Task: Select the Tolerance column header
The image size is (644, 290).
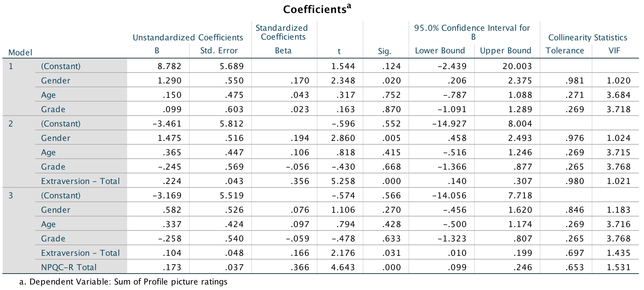Action: tap(565, 51)
